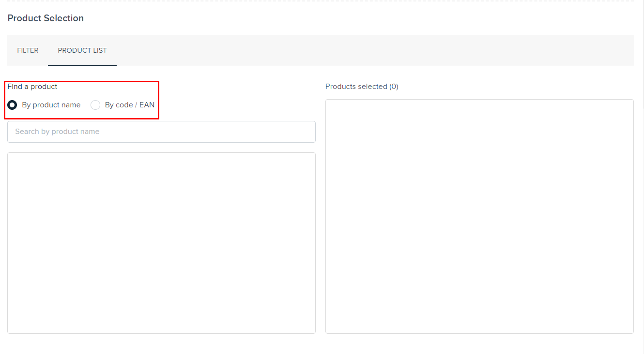This screenshot has height=354, width=644.
Task: Open the PRODUCT LIST tab
Action: 82,50
